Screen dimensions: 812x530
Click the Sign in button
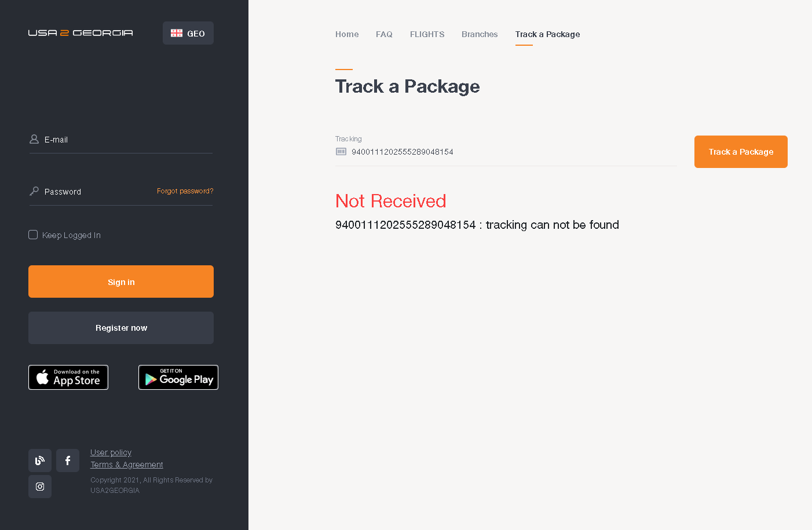point(121,282)
